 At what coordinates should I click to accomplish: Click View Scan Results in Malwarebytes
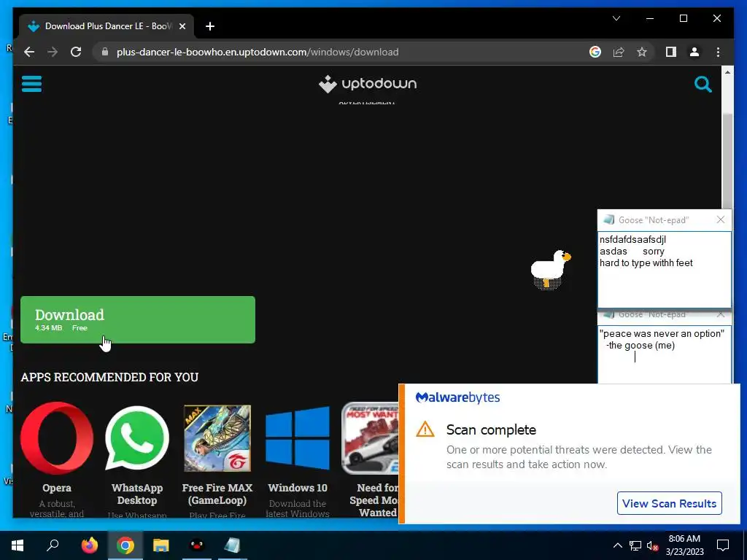point(669,503)
